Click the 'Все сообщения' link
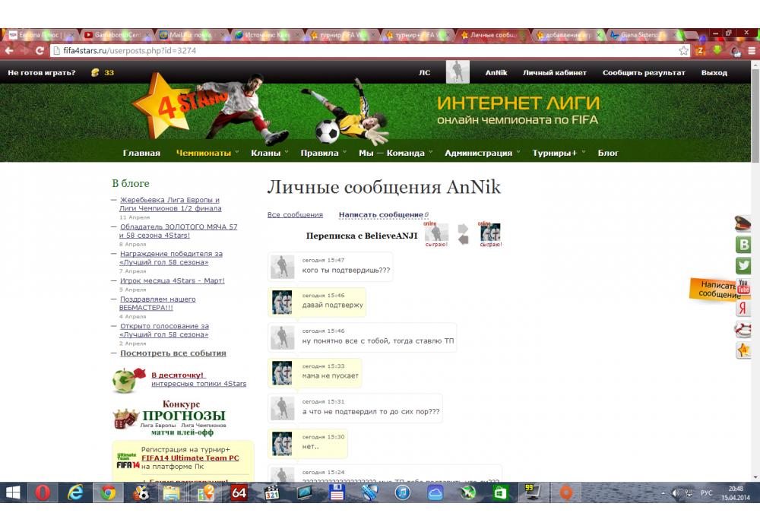Screen dimensions: 760x532 pyautogui.click(x=295, y=215)
